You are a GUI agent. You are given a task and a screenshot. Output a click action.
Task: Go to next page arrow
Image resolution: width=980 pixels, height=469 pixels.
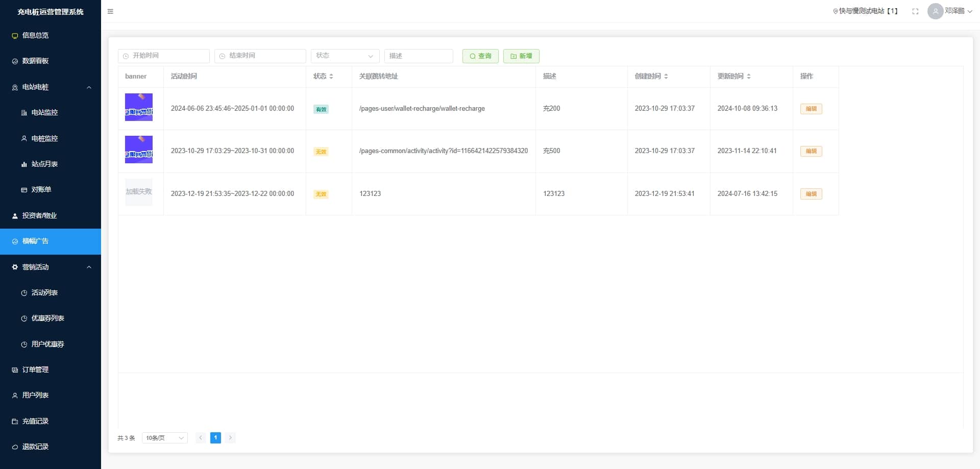point(230,438)
